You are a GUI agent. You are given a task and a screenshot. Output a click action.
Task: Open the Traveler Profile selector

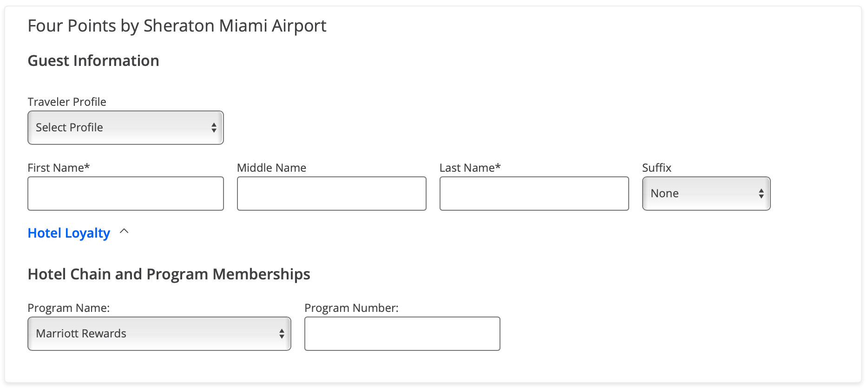coord(125,127)
